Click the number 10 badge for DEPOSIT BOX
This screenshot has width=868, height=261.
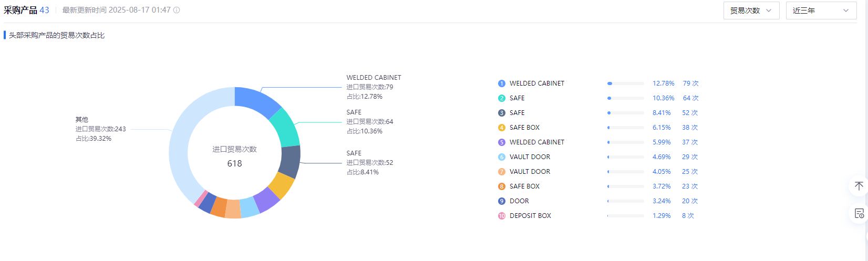click(x=501, y=216)
